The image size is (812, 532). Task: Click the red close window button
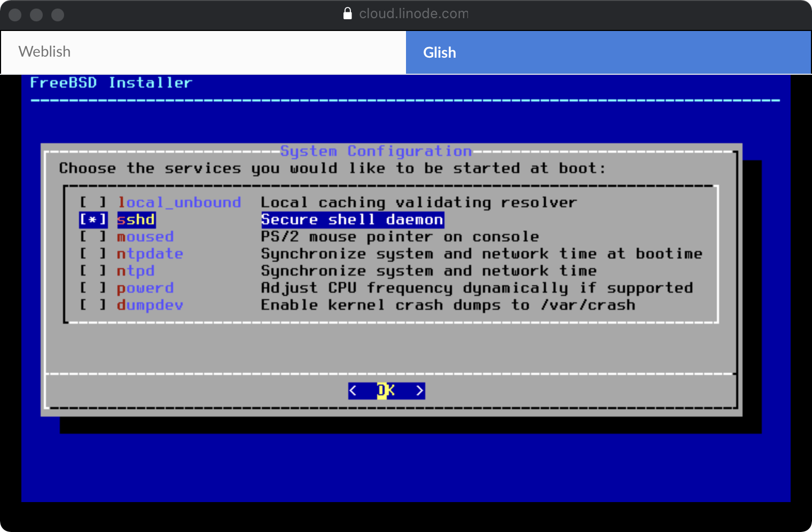point(15,15)
